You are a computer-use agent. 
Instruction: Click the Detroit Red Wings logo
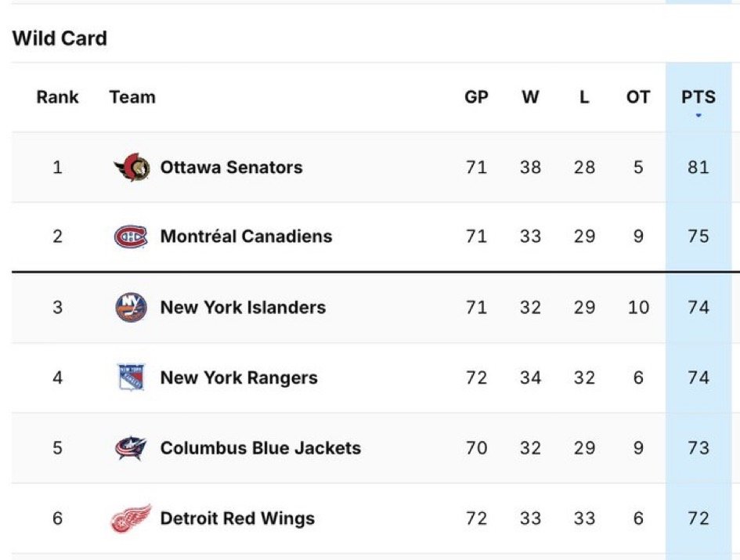click(x=131, y=518)
